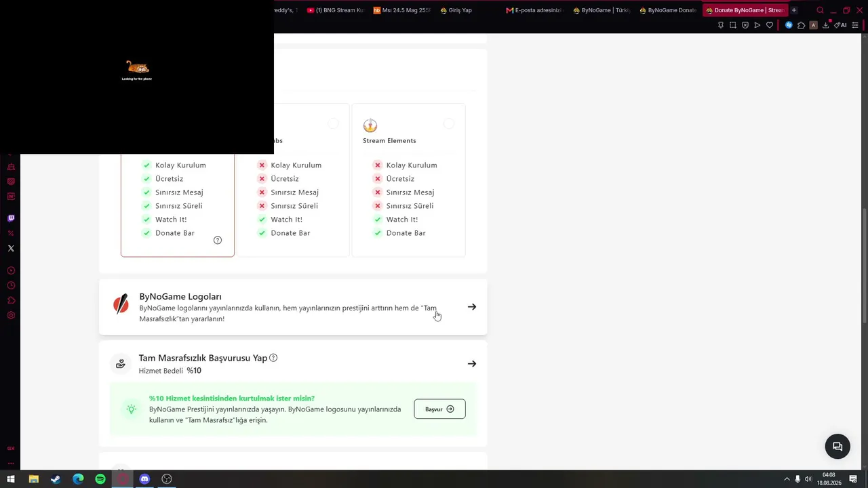Click Hizmet Bedeli %10 text

170,371
